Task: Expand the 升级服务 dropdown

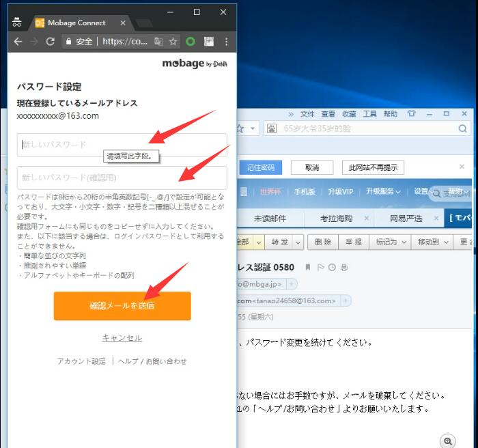Action: 383,191
